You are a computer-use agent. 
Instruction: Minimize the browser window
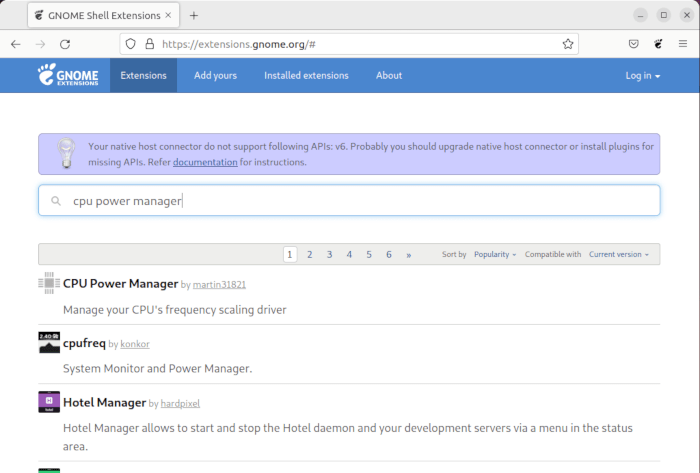(640, 15)
